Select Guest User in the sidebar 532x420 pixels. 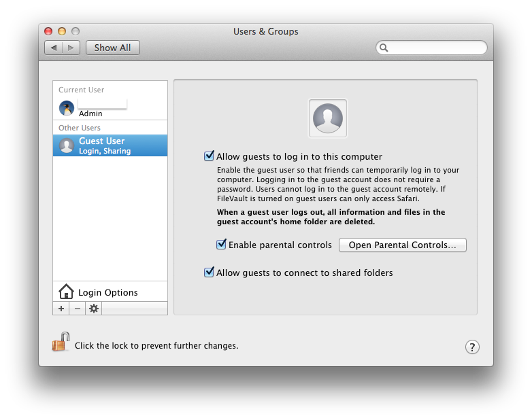pos(110,145)
